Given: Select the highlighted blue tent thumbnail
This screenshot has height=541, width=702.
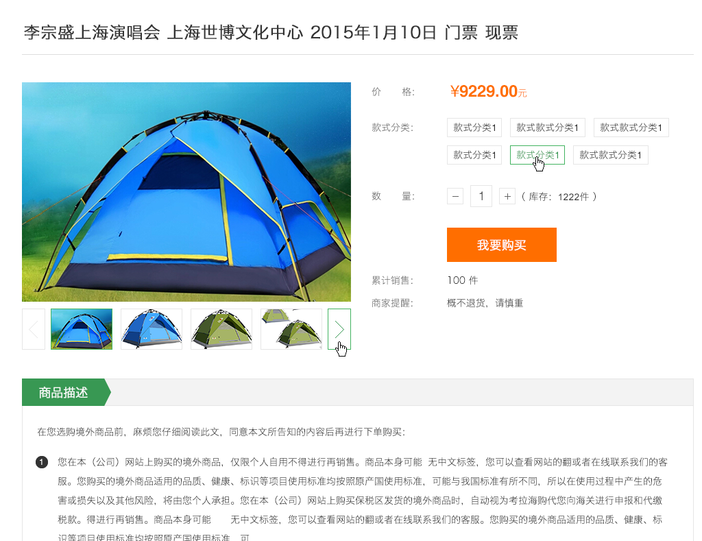Looking at the screenshot, I should [x=81, y=329].
